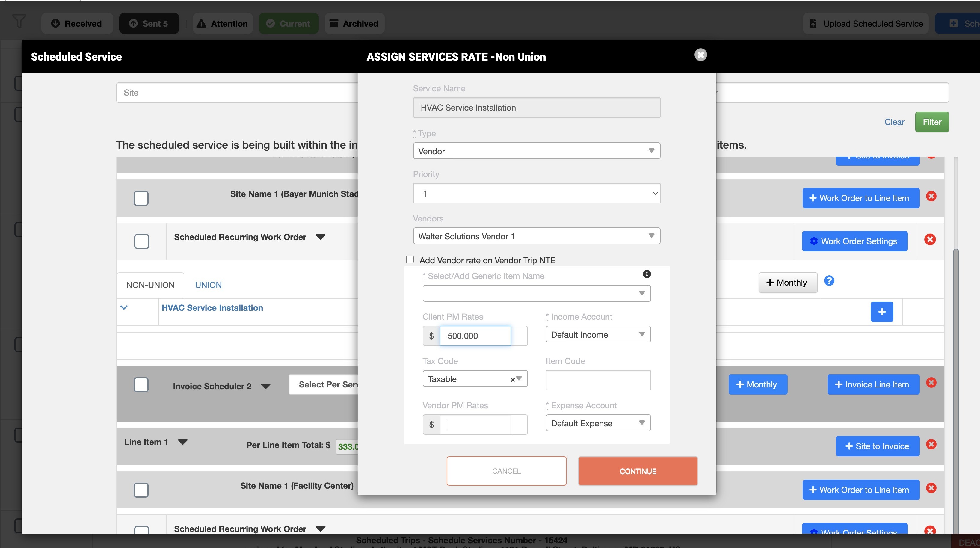This screenshot has width=980, height=548.
Task: Click the blue plus button in HVAC row
Action: coord(881,312)
